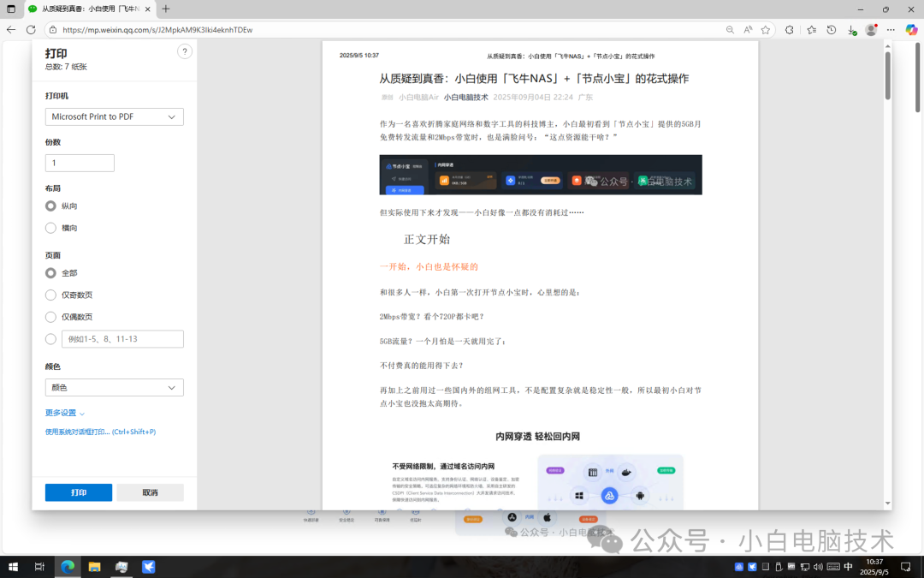
Task: Click the 总数: 7 纸张 sheet count
Action: click(66, 67)
